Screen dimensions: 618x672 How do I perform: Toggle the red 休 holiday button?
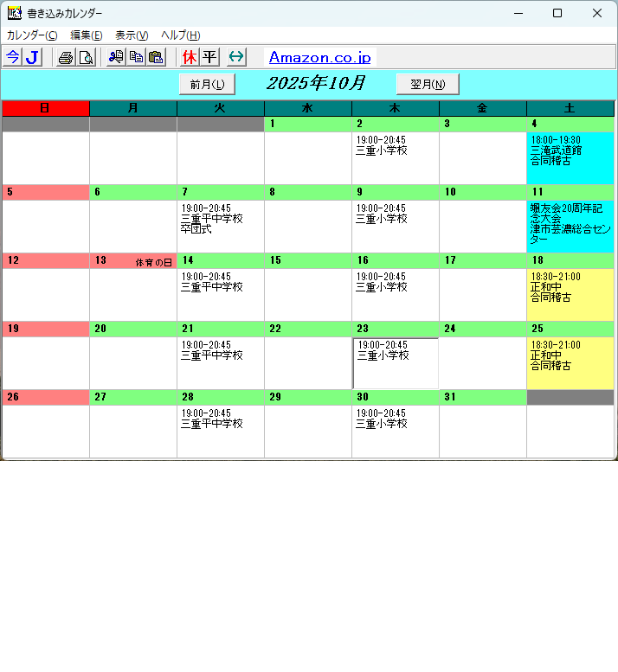190,57
